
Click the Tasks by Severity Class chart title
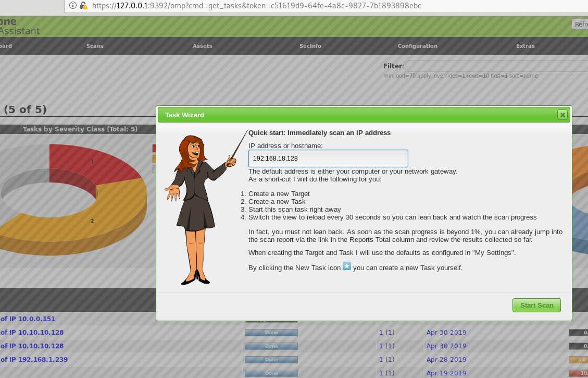[80, 129]
